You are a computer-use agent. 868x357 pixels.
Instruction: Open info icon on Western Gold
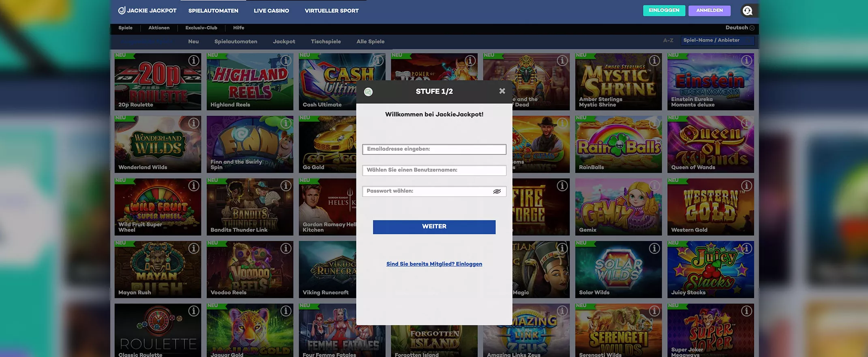[746, 186]
